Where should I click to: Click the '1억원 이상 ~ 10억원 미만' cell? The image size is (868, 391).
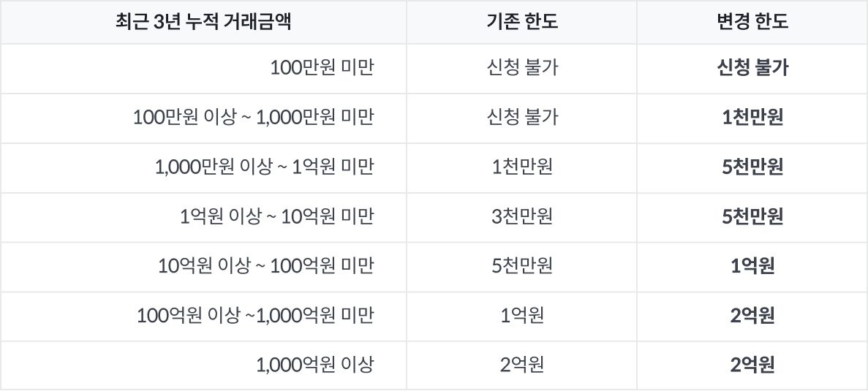(x=276, y=217)
